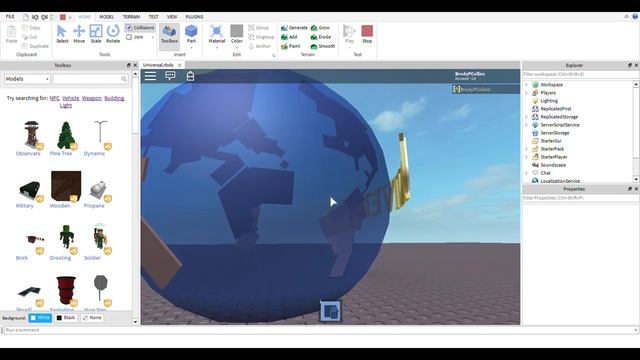
Task: Activate the Move tool
Action: (79, 34)
